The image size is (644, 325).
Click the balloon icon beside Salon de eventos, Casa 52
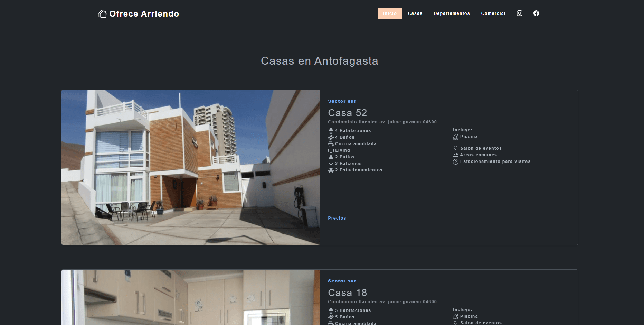point(456,148)
